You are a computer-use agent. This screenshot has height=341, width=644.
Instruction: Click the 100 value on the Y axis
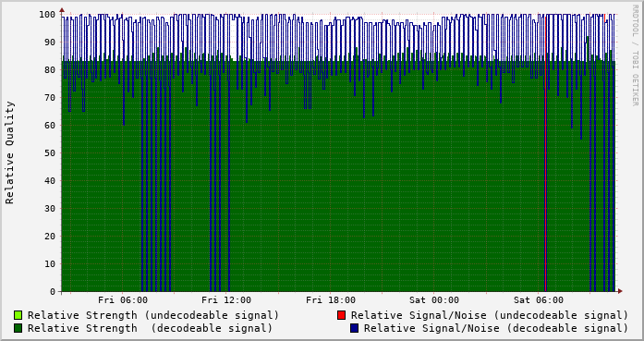coord(47,15)
